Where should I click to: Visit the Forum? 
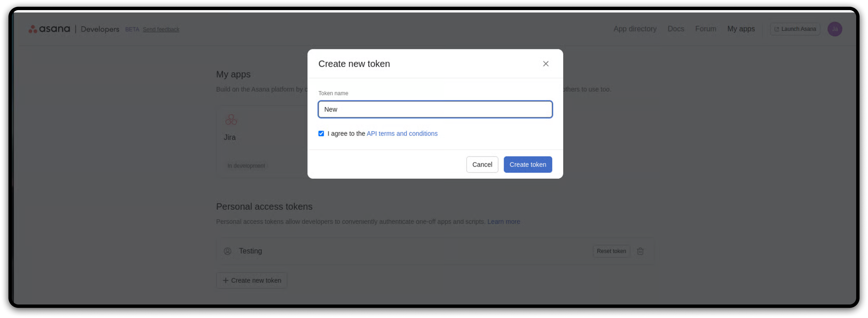(706, 29)
